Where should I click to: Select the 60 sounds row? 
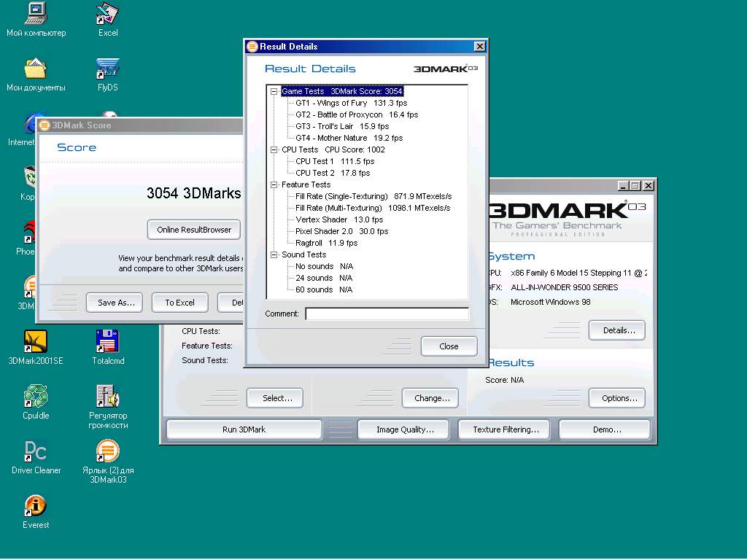(324, 289)
